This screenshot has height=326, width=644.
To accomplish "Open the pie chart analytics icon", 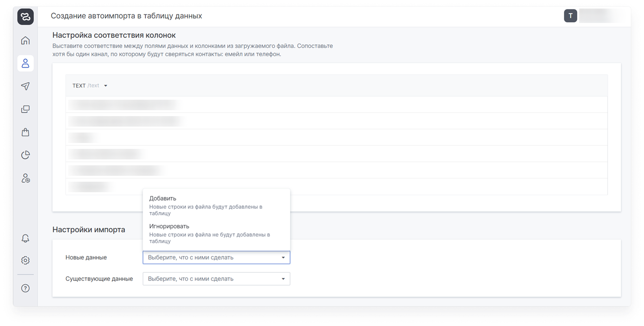I will coord(26,155).
